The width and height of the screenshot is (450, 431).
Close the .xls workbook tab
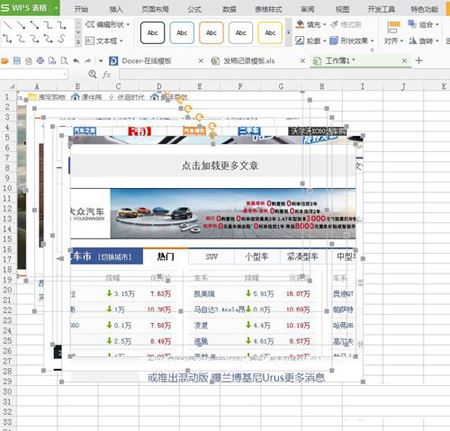click(302, 61)
